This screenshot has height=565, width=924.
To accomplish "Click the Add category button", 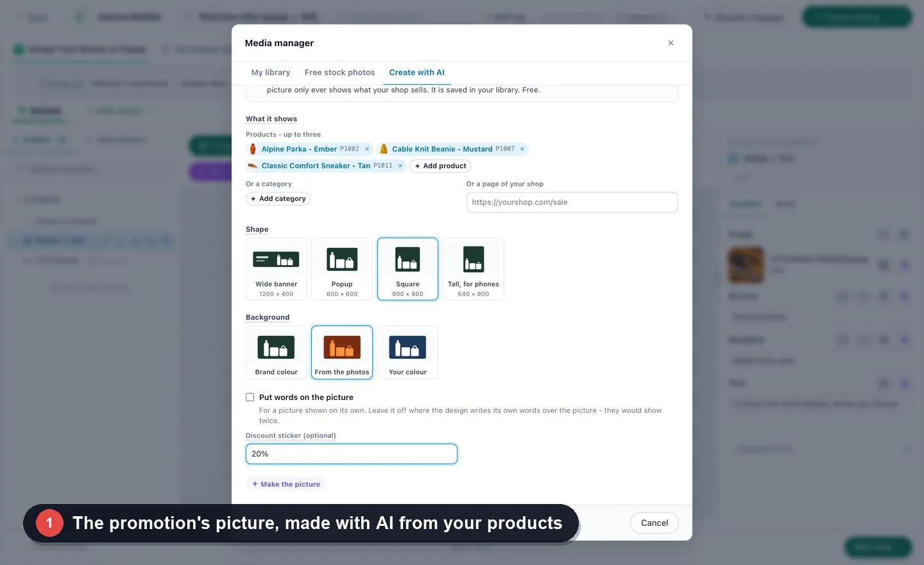I will coord(278,199).
